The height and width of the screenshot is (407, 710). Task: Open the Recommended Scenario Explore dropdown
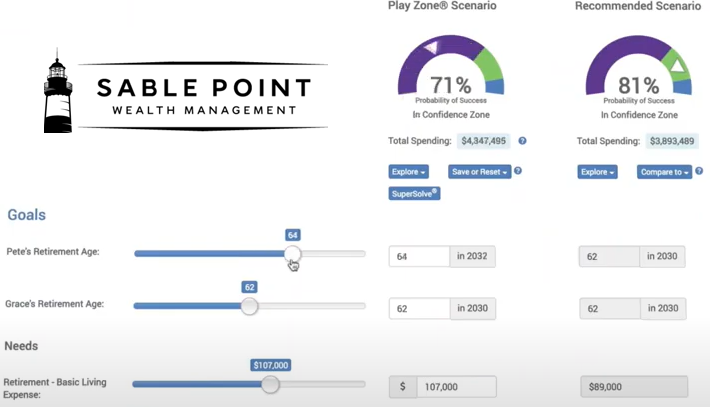coord(597,172)
